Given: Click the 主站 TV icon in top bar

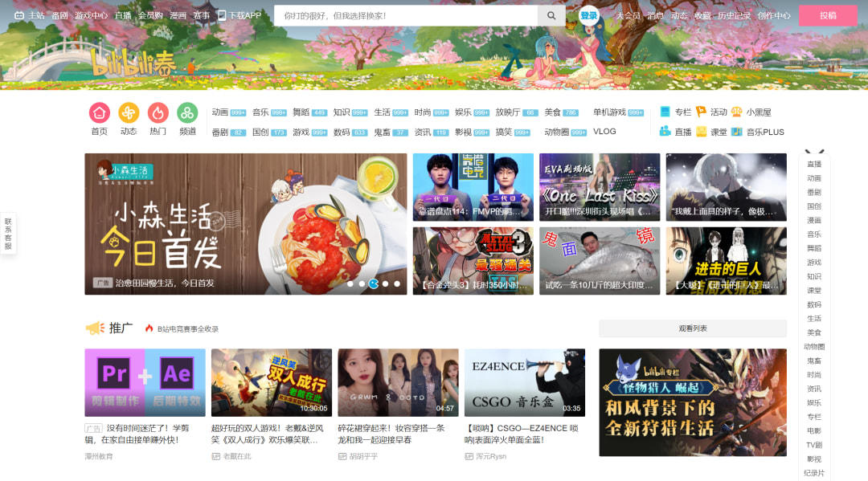Looking at the screenshot, I should pyautogui.click(x=19, y=15).
